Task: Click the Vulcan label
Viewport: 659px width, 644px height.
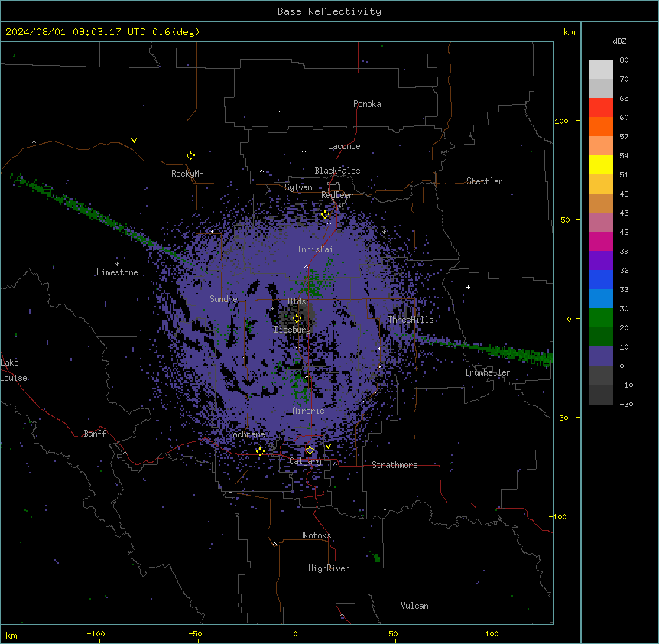Action: (414, 606)
